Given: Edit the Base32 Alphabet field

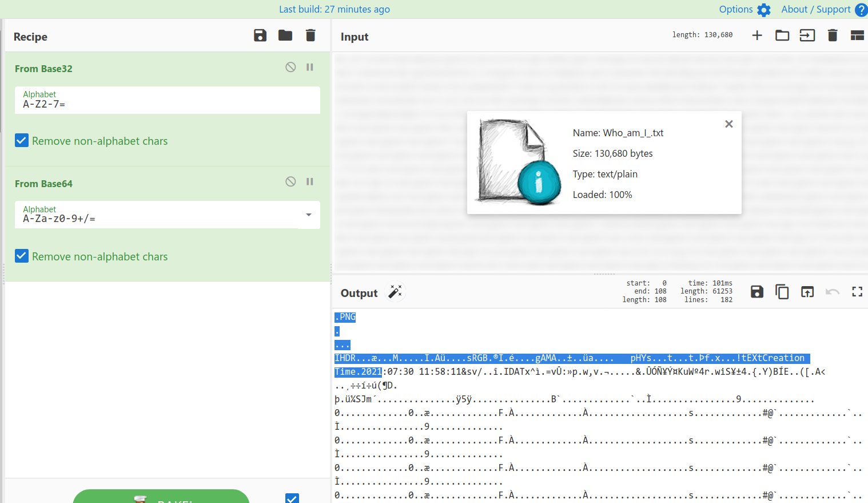Looking at the screenshot, I should pyautogui.click(x=166, y=104).
